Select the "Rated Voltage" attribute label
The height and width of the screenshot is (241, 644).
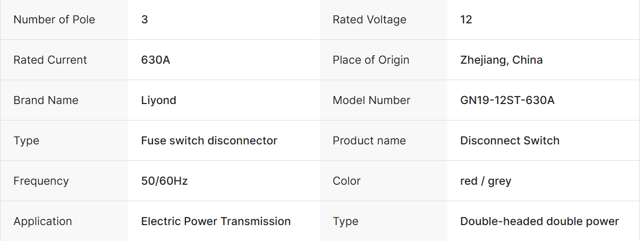click(x=369, y=20)
